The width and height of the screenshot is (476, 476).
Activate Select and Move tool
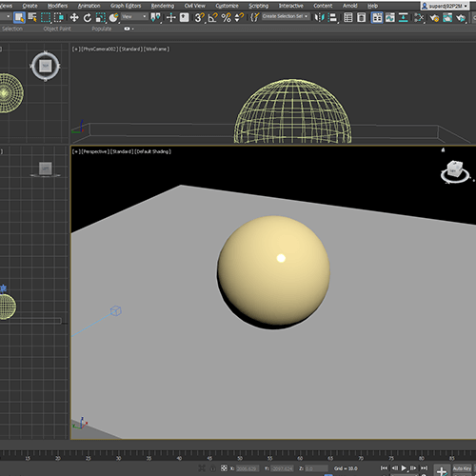coord(74,17)
